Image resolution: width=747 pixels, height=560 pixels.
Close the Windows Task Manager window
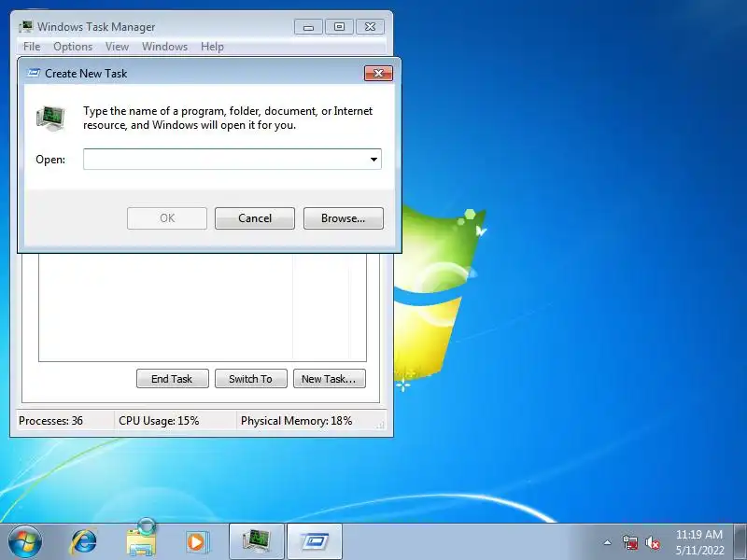point(370,27)
